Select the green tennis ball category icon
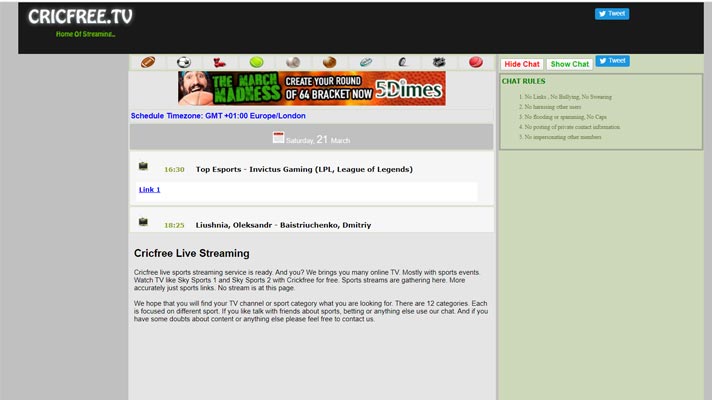712x400 pixels. (x=257, y=62)
